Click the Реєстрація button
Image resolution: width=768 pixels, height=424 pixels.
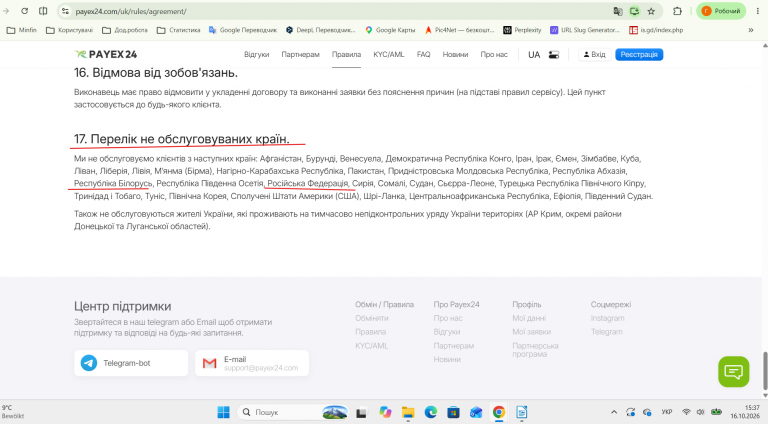pyautogui.click(x=639, y=54)
